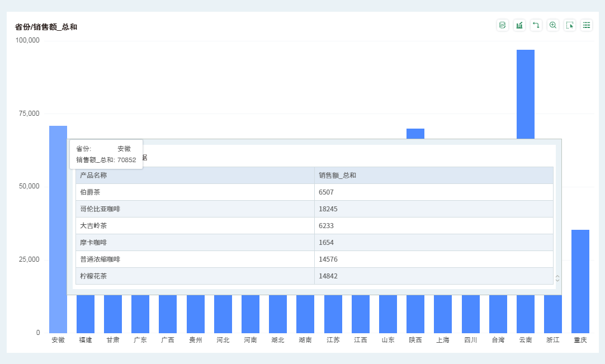The height and width of the screenshot is (364, 605).
Task: Click the scroll-up chevron in tooltip table
Action: [x=557, y=276]
